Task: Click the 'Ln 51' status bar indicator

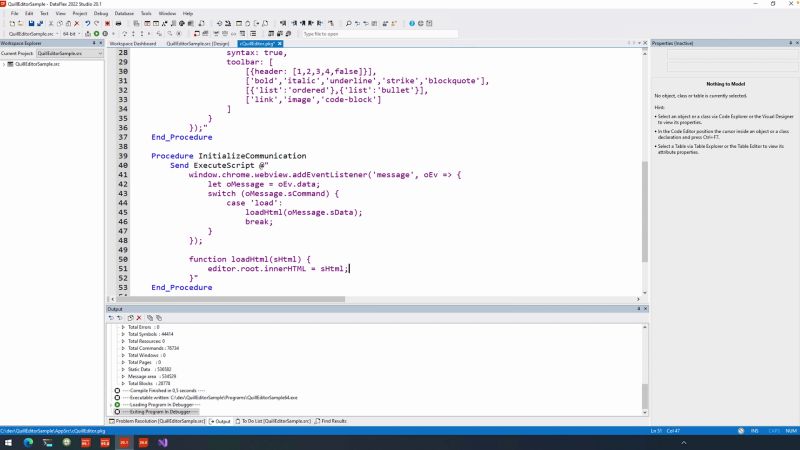Action: [x=656, y=431]
